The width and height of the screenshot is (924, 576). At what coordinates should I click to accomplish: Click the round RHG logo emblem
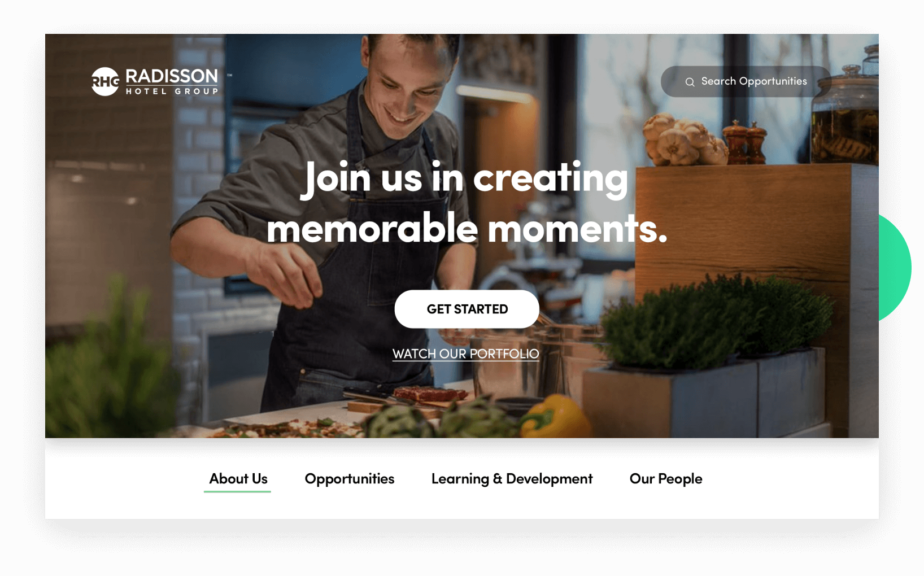tap(105, 81)
